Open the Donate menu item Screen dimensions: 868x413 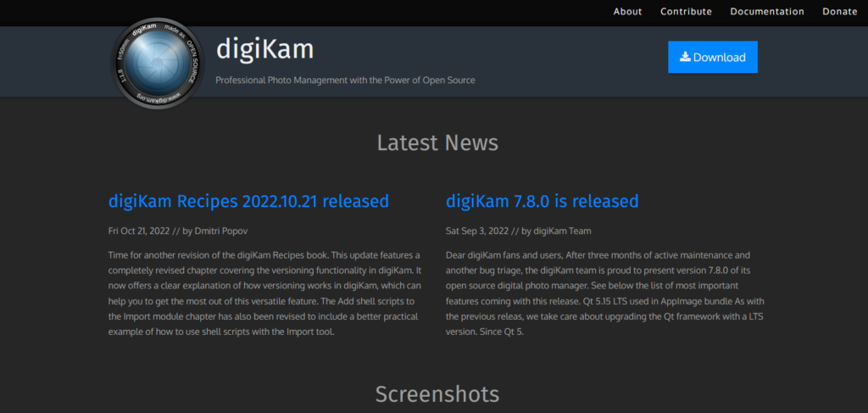pos(839,12)
